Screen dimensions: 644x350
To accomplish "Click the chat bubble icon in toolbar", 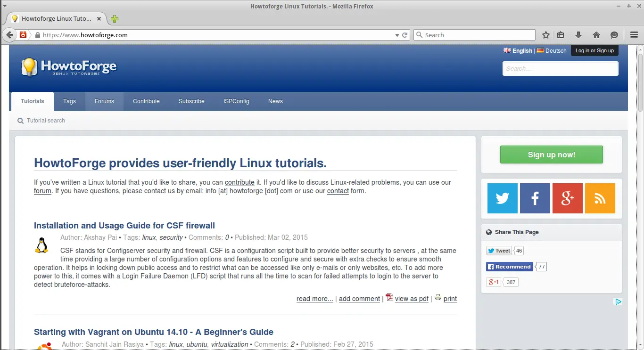I will pyautogui.click(x=614, y=35).
